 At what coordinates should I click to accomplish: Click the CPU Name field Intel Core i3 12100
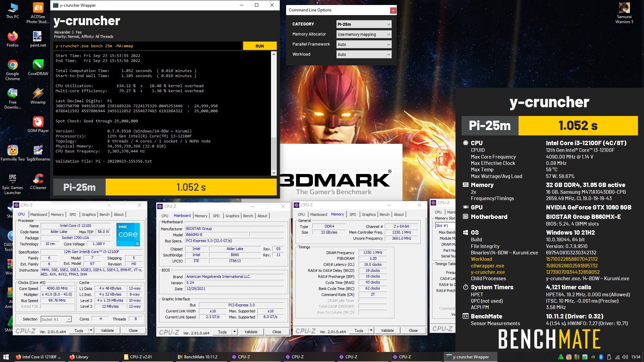click(75, 226)
